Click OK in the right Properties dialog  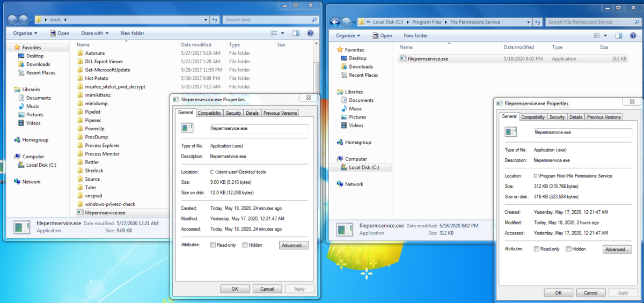[559, 293]
